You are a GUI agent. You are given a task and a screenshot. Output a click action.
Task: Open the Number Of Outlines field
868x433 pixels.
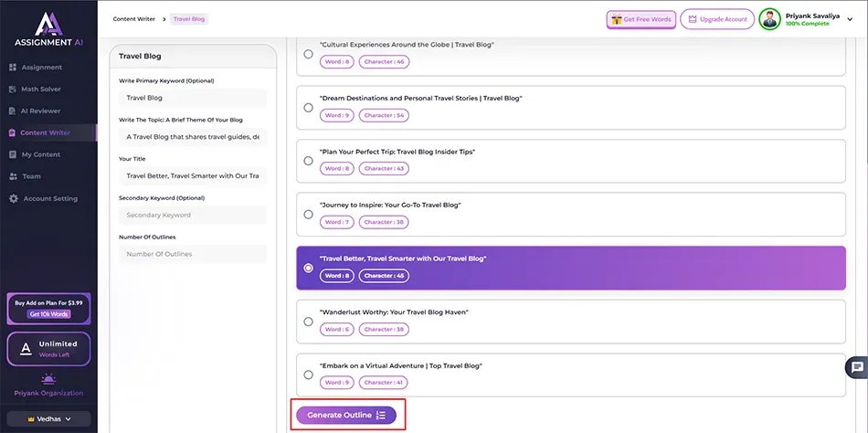(x=192, y=254)
